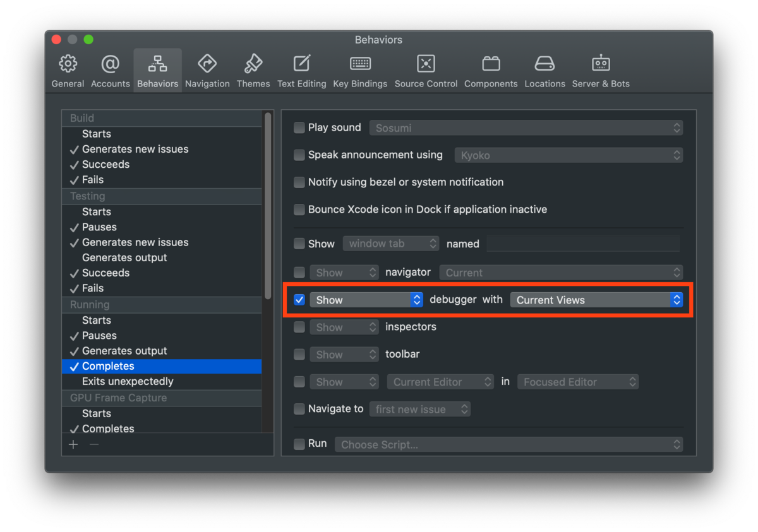The image size is (758, 532).
Task: Select Exits unexpectedly behavior
Action: coord(162,381)
